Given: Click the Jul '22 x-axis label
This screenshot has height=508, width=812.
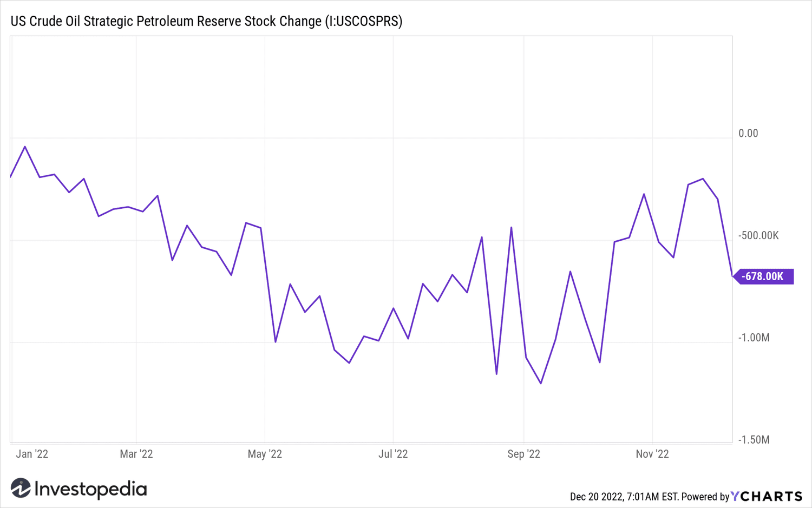Looking at the screenshot, I should pyautogui.click(x=393, y=454).
